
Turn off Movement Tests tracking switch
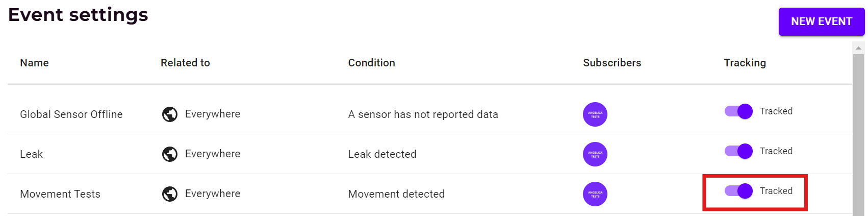click(739, 191)
